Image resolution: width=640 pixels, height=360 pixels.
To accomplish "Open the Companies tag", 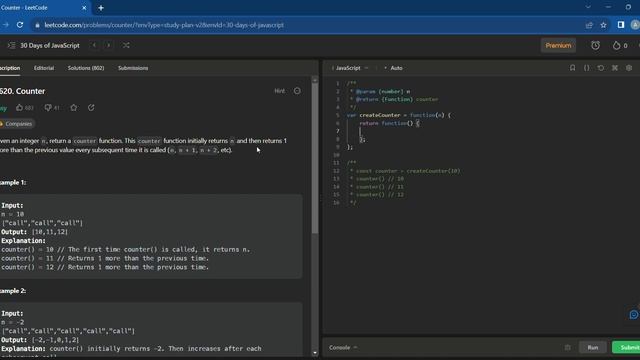I will [17, 124].
